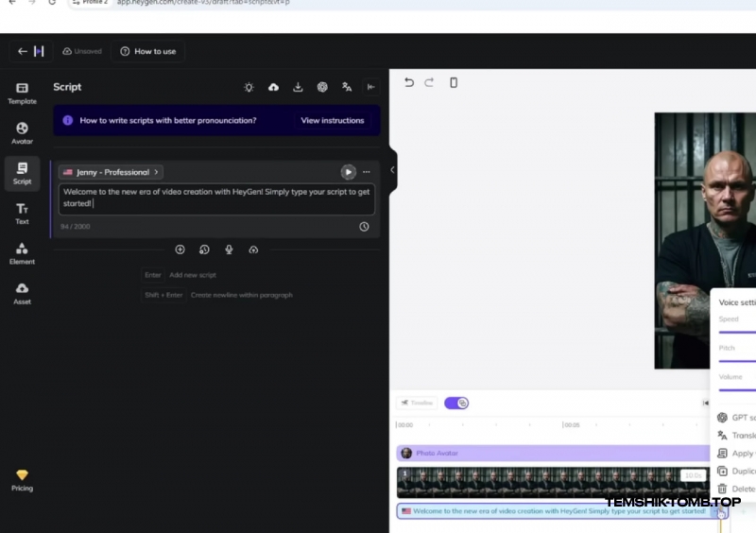Screen dimensions: 756x533
Task: Select the video frames clip on the timeline
Action: pos(553,482)
